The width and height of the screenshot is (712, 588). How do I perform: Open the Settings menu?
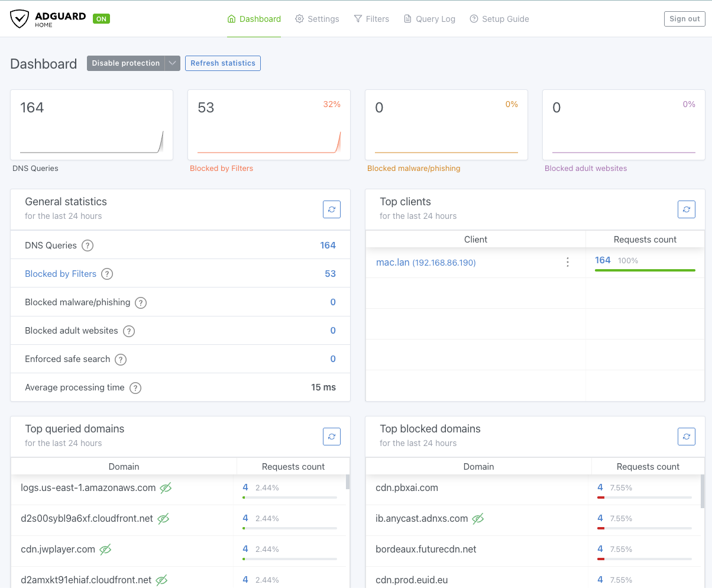tap(317, 19)
